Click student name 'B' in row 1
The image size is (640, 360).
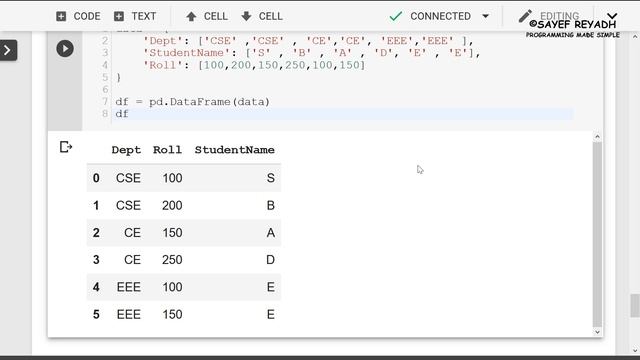[271, 205]
